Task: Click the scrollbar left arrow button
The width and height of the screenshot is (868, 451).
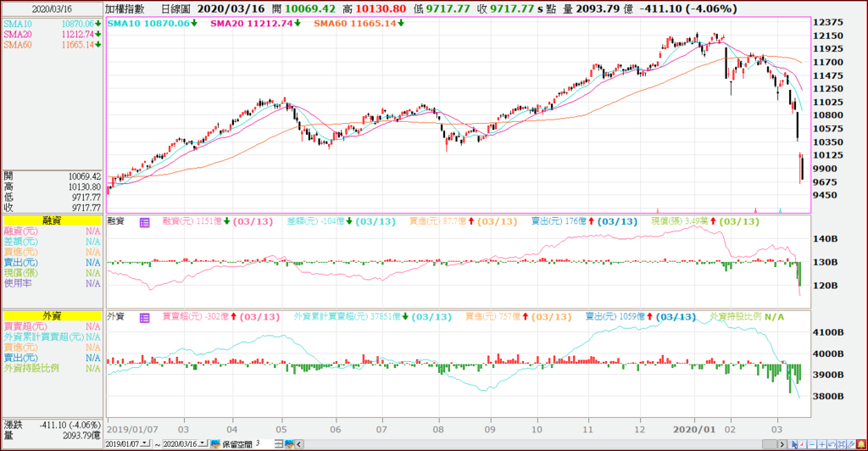Action: (x=299, y=444)
